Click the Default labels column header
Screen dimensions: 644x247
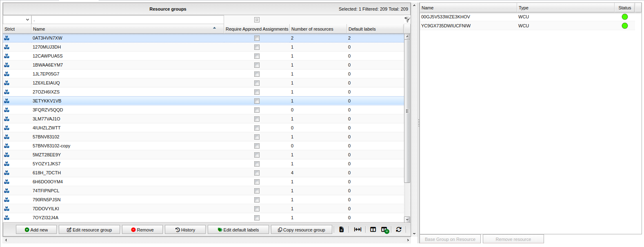362,29
